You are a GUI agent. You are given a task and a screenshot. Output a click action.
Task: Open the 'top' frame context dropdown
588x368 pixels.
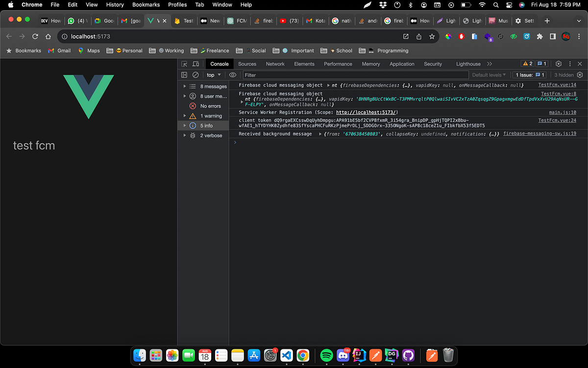click(213, 75)
